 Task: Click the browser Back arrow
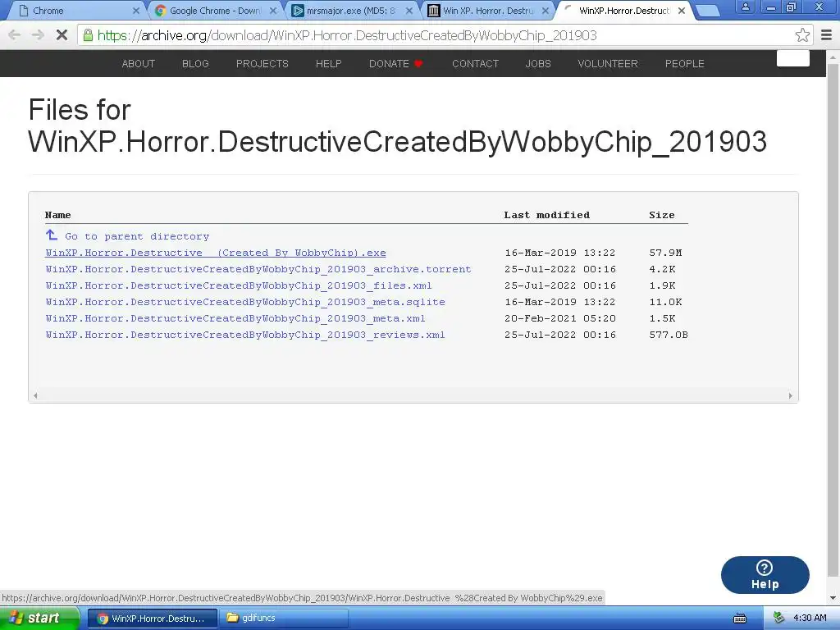pyautogui.click(x=15, y=35)
